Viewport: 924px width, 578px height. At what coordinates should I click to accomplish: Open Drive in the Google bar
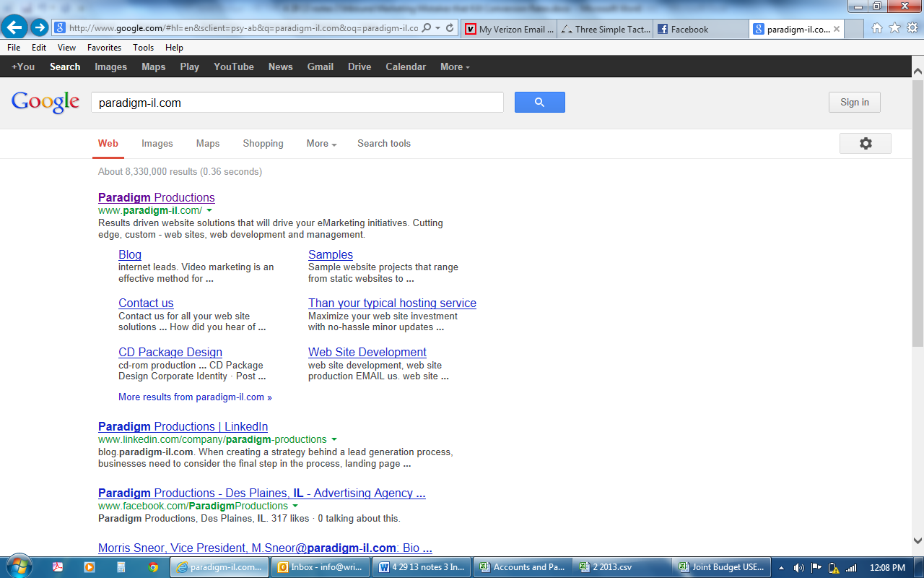pos(359,66)
